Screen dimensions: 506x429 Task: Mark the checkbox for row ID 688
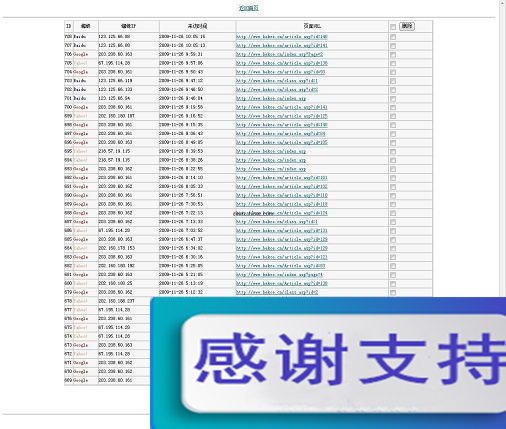coord(393,213)
